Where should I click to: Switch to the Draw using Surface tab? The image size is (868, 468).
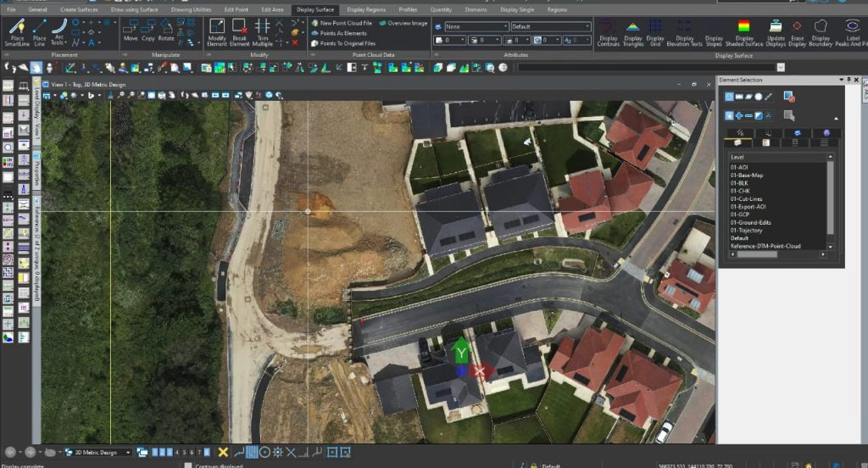tap(135, 9)
